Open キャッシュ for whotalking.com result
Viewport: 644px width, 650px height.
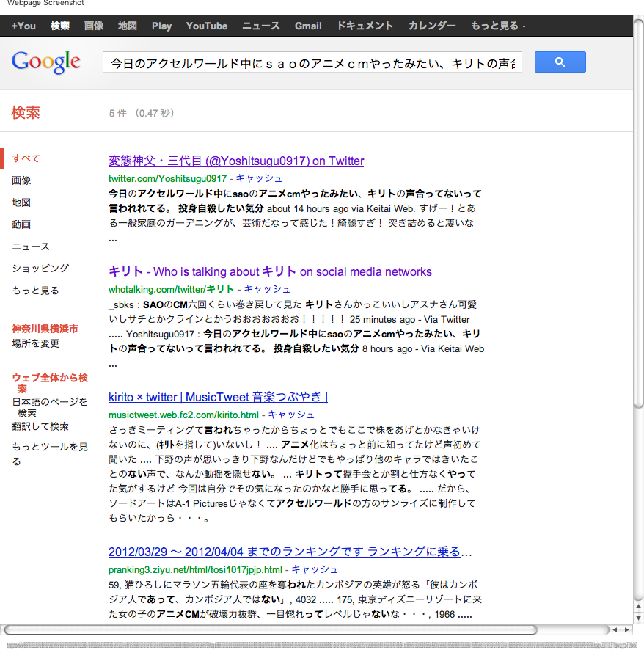pos(267,289)
